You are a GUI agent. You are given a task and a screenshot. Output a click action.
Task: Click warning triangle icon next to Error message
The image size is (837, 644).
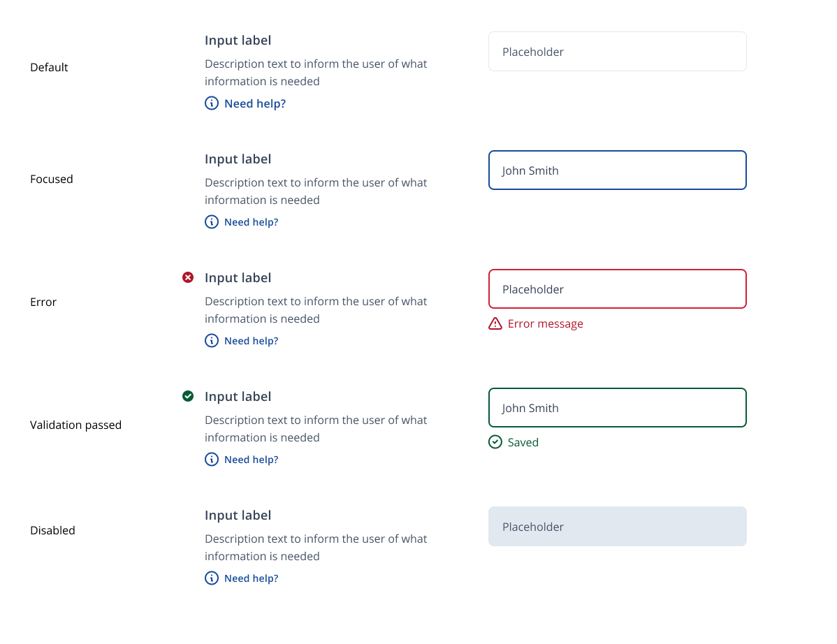pyautogui.click(x=495, y=323)
